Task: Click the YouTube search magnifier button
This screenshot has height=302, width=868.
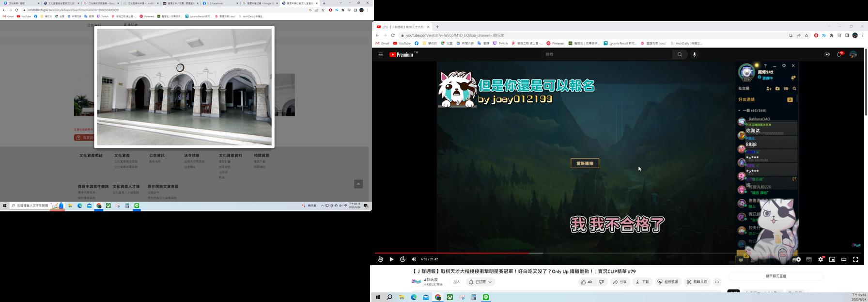Action: 680,55
